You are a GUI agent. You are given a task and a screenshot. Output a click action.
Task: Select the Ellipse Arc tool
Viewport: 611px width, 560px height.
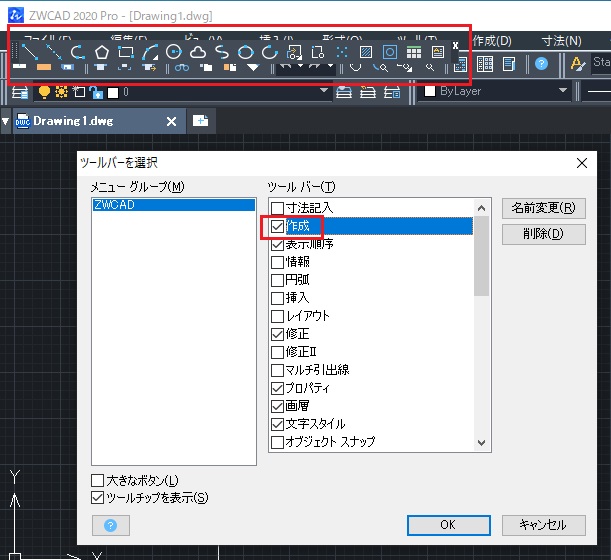tap(270, 52)
